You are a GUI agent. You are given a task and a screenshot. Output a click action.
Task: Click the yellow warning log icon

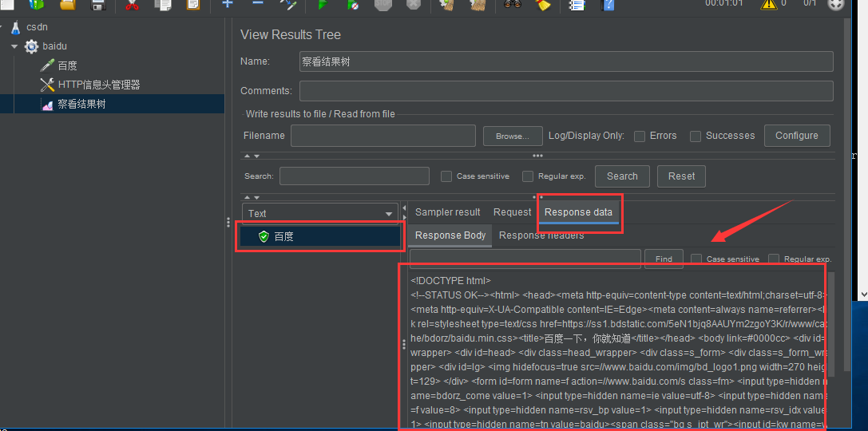(769, 4)
